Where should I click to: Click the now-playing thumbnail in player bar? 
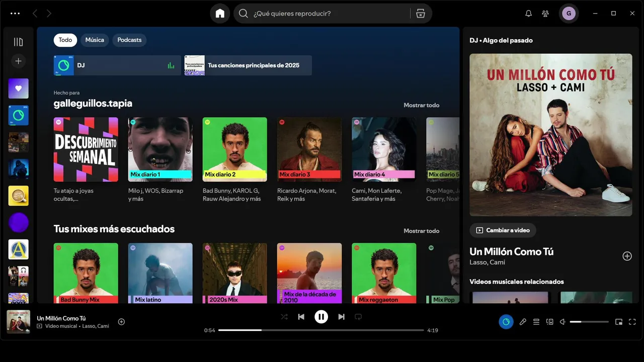coord(19,322)
